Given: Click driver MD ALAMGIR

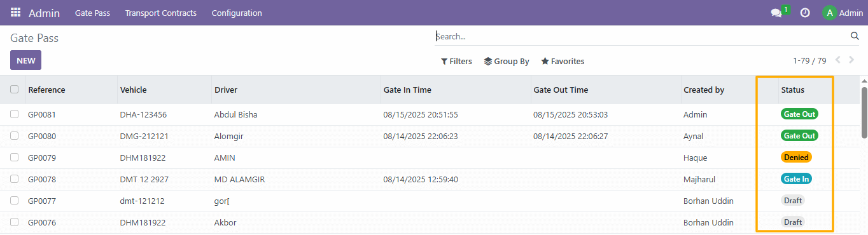Looking at the screenshot, I should point(240,180).
